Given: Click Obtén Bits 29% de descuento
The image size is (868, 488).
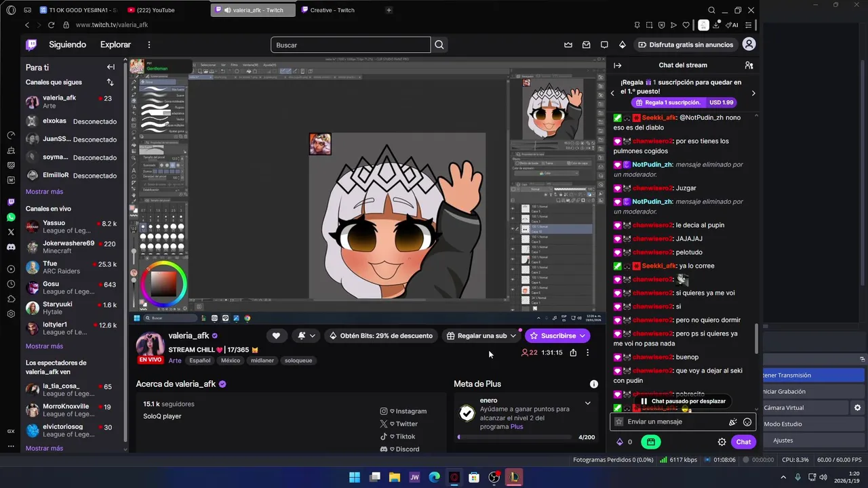Looking at the screenshot, I should [x=380, y=335].
